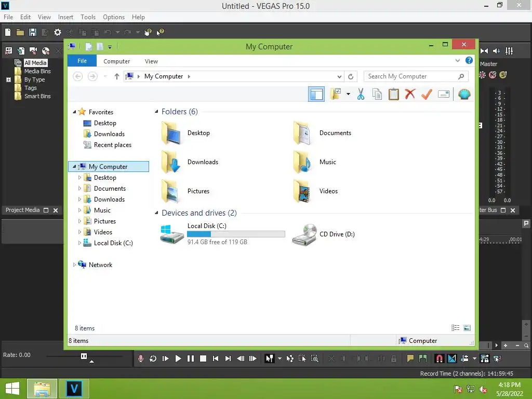Screen dimensions: 532x399
Task: Toggle Master bus Mute button
Action: tap(493, 75)
